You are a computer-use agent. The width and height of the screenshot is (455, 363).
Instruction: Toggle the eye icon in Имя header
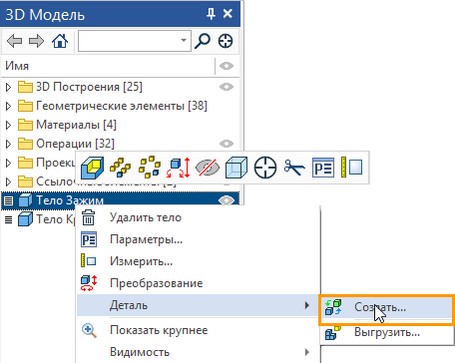(x=226, y=66)
